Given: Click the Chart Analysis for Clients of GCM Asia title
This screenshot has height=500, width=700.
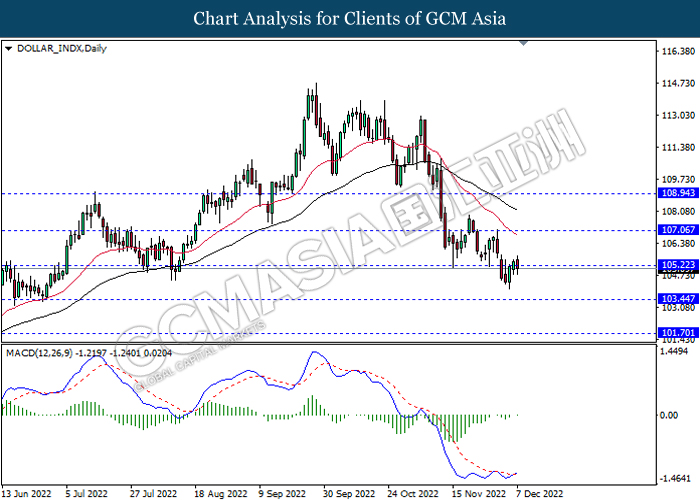Looking at the screenshot, I should pyautogui.click(x=350, y=19).
